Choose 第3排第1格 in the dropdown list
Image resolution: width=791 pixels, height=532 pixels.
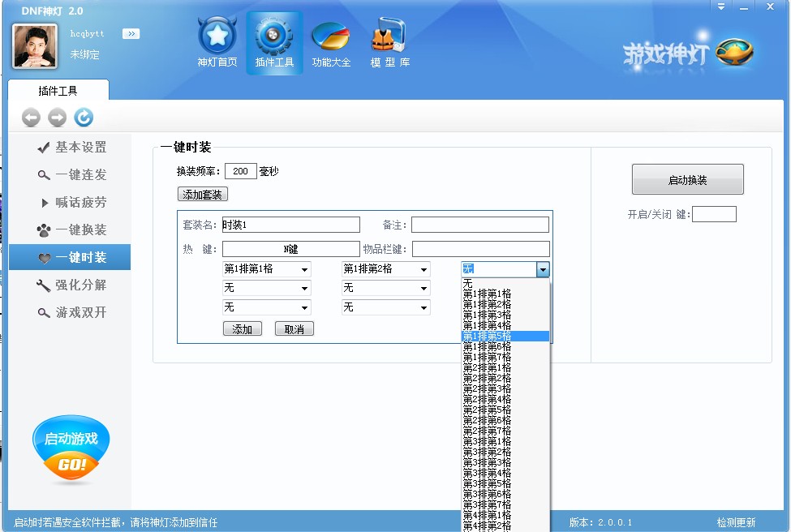click(x=505, y=442)
